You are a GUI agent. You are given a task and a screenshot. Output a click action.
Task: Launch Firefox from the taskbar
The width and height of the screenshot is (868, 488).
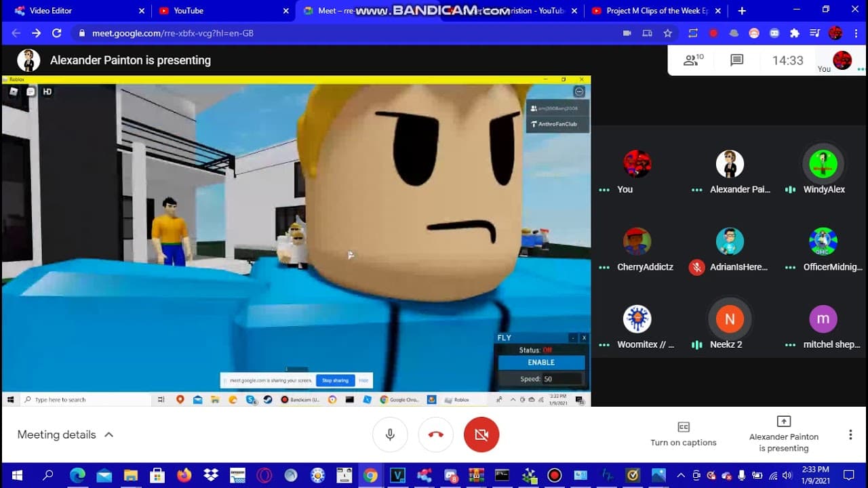pos(184,475)
